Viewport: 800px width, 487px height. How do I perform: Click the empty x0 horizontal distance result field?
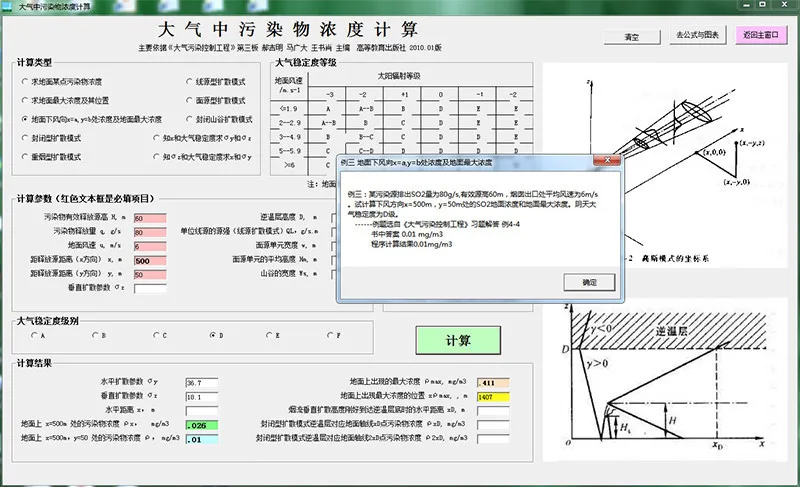tap(493, 411)
